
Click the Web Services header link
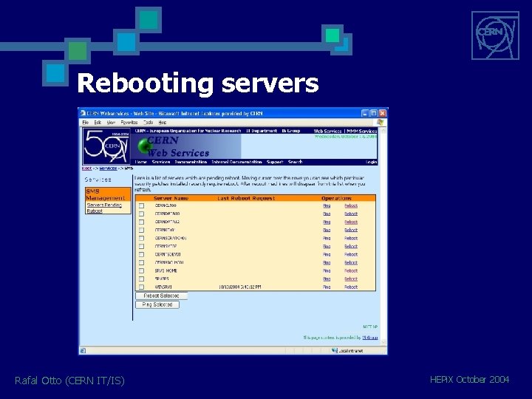[328, 131]
